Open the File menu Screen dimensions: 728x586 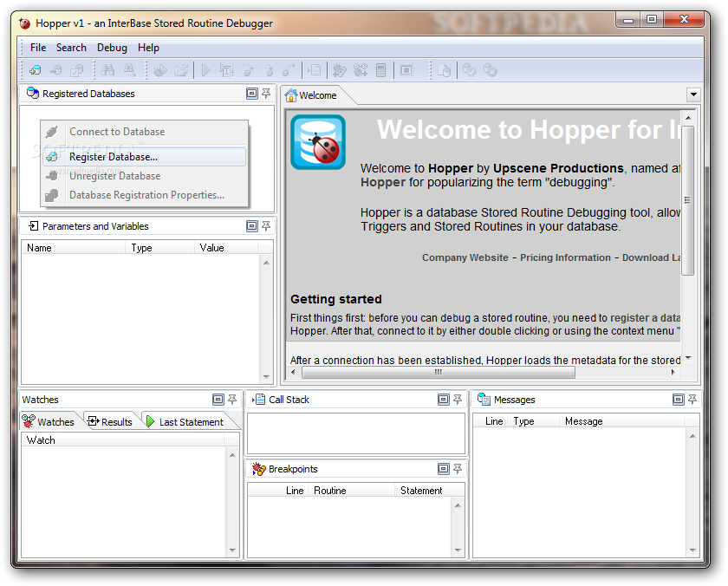38,48
